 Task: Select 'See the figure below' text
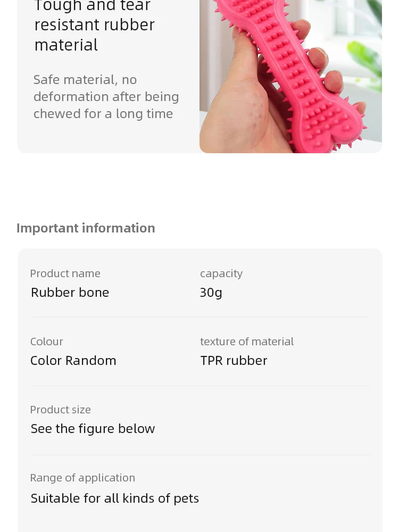tap(93, 428)
